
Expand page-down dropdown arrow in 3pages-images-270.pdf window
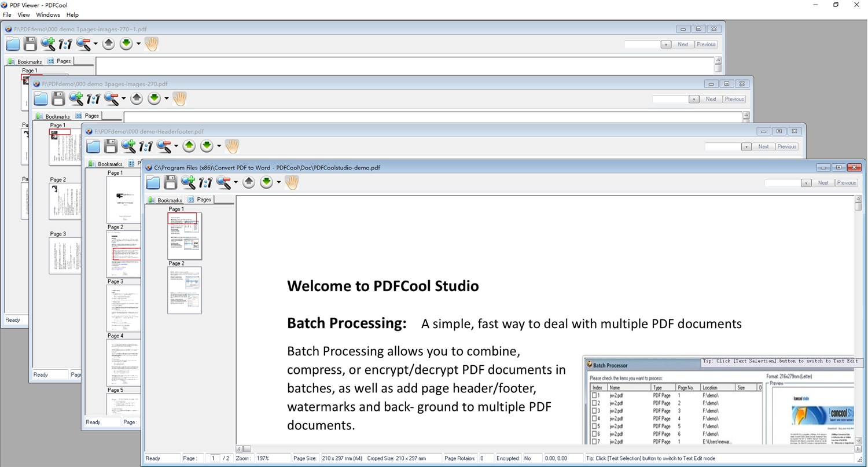[167, 99]
